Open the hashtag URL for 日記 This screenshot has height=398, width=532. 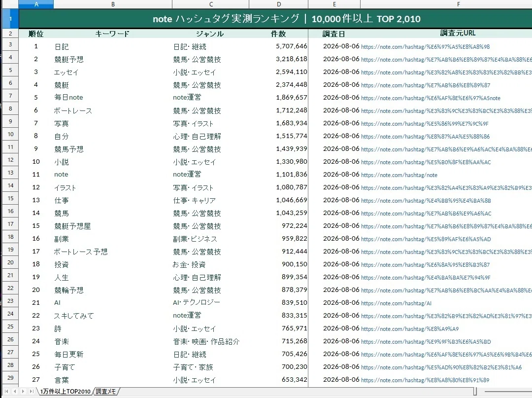pos(425,47)
